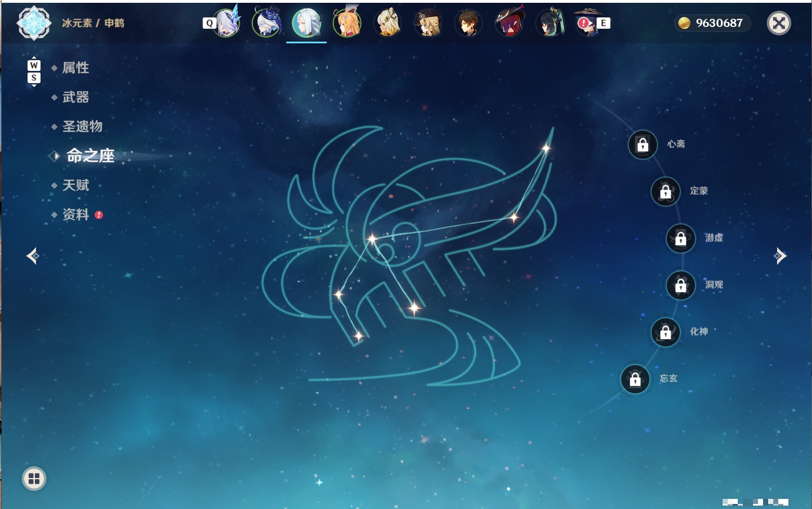Click the Cryo snowflake element emblem
The image size is (812, 509).
34,23
